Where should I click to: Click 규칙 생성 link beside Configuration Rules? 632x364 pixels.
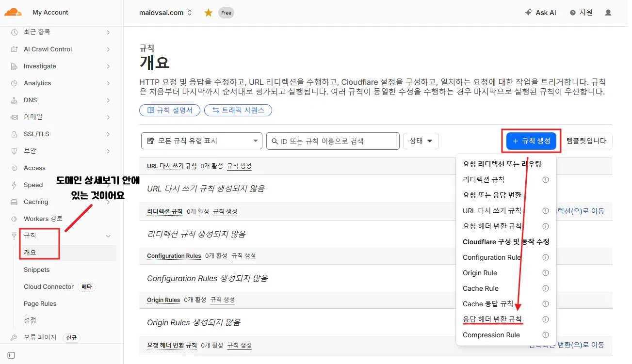point(243,255)
